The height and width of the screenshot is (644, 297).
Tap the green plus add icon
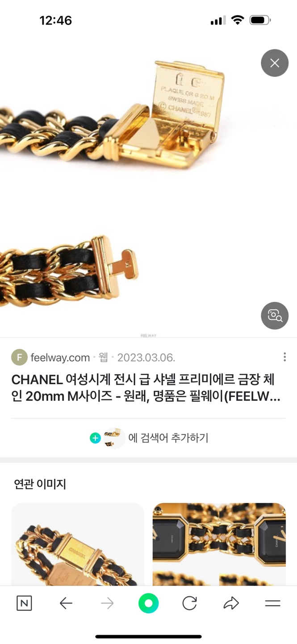click(95, 438)
